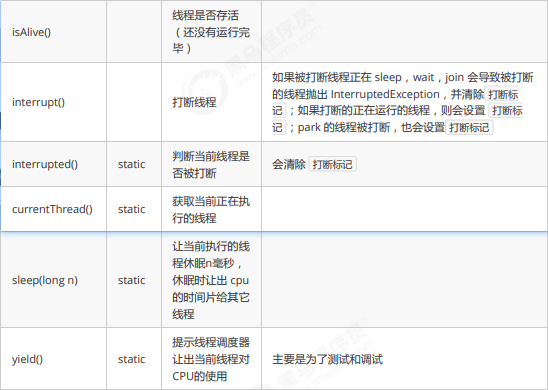Viewport: 548px width, 390px height.
Task: Click static in the currentThread() row
Action: pos(131,209)
